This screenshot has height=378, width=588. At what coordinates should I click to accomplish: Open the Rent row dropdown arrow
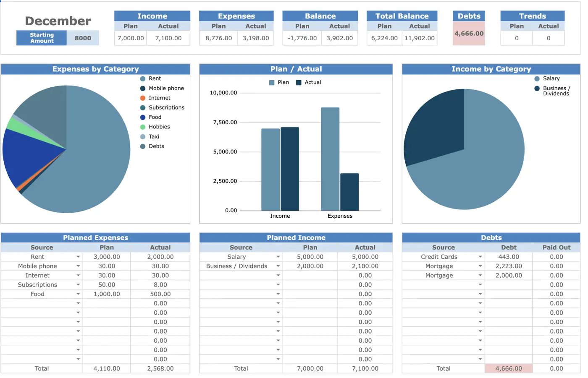[x=78, y=257]
